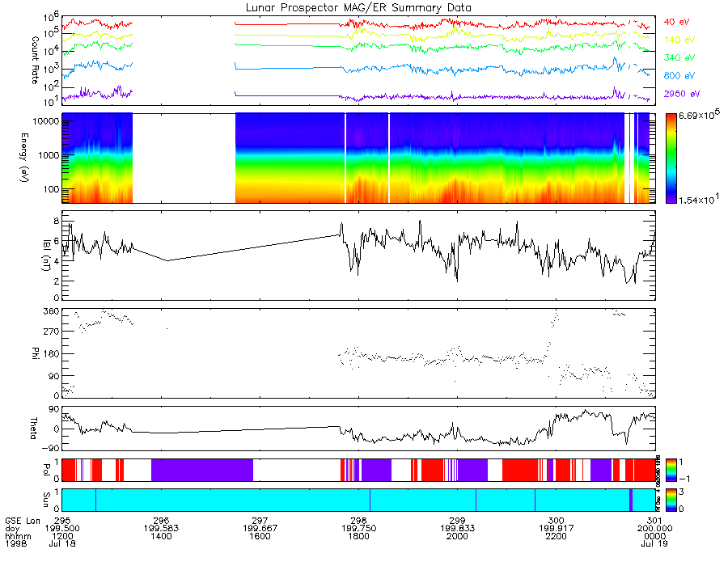The image size is (728, 566).
Task: Click the '2200' time tick label
Action: (557, 536)
